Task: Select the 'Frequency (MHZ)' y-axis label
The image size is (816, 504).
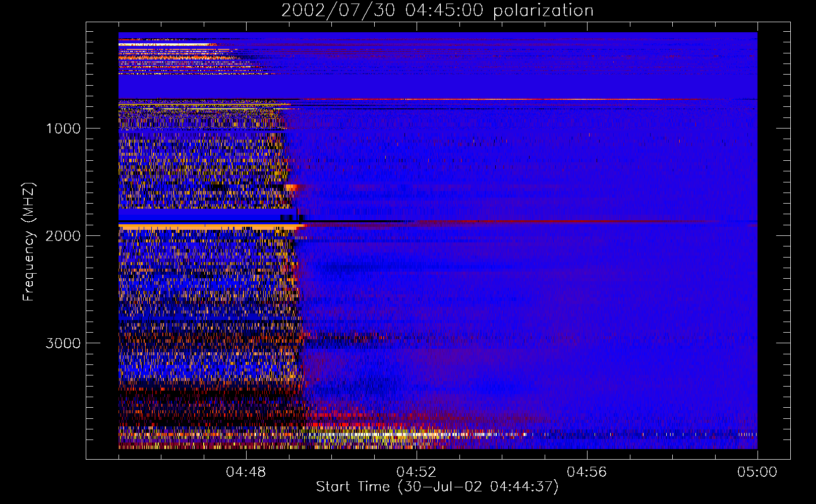Action: (29, 242)
